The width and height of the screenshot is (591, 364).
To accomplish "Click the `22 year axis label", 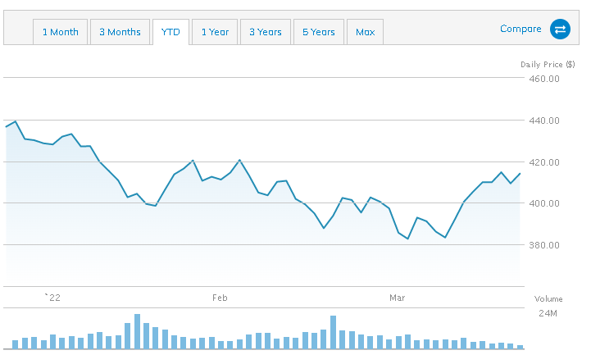I will click(52, 298).
